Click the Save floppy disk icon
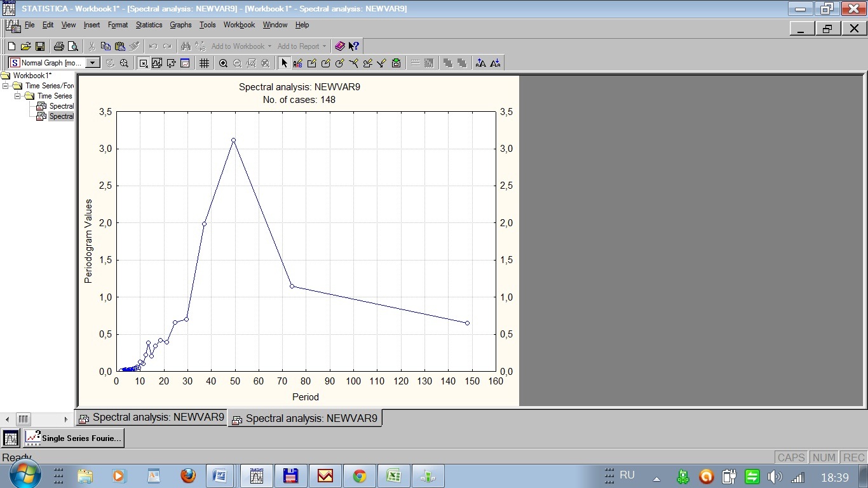The width and height of the screenshot is (868, 488). coord(40,46)
